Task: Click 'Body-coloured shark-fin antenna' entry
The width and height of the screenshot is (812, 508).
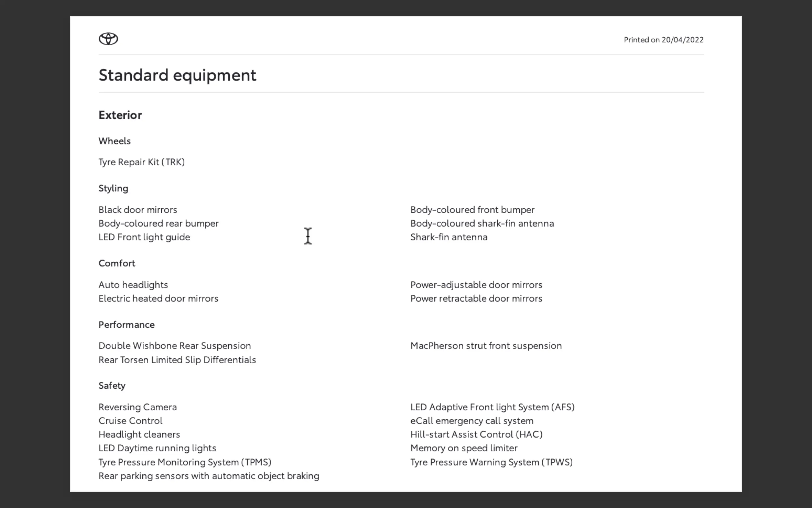Action: pos(482,224)
